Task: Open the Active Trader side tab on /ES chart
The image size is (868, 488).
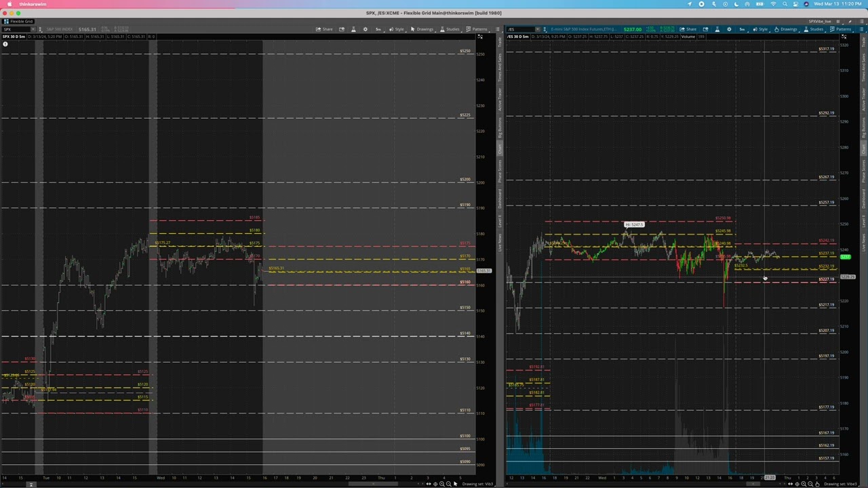Action: pos(863,99)
